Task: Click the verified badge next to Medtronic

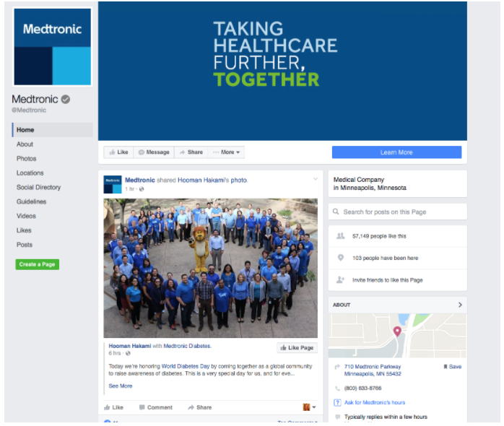Action: [x=66, y=100]
